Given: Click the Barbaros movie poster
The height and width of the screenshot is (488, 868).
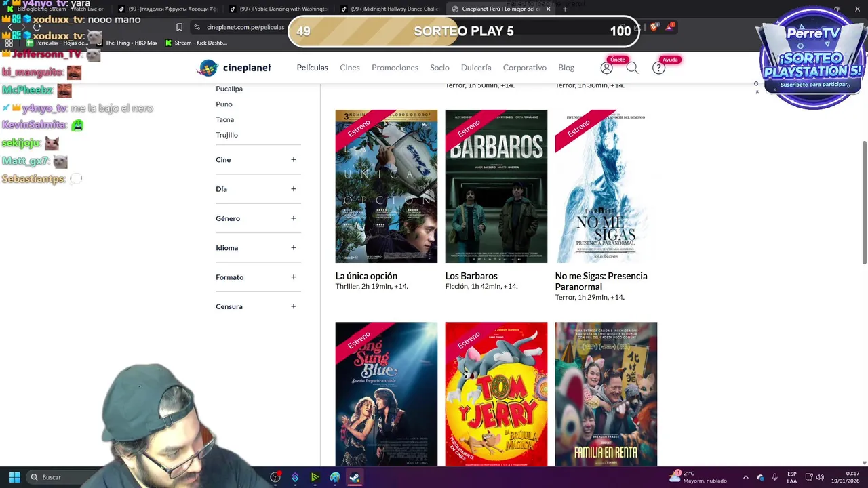Looking at the screenshot, I should pyautogui.click(x=496, y=186).
